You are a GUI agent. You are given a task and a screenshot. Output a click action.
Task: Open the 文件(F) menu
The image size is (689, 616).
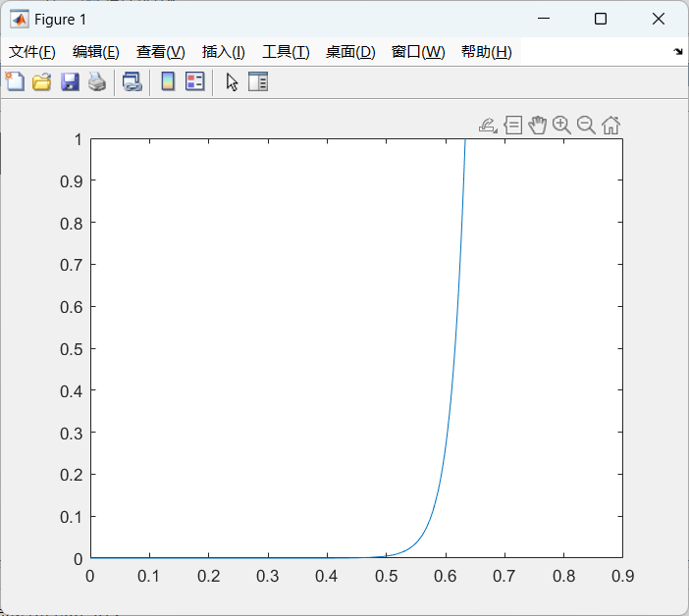pos(32,52)
